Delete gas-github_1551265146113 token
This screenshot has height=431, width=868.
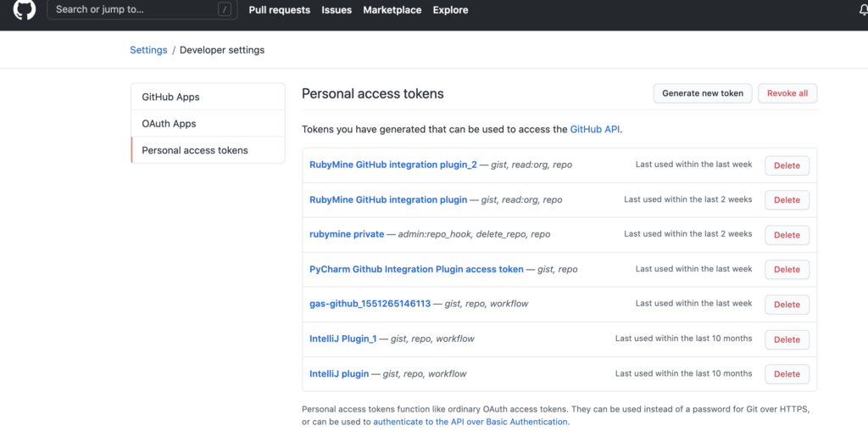(787, 304)
